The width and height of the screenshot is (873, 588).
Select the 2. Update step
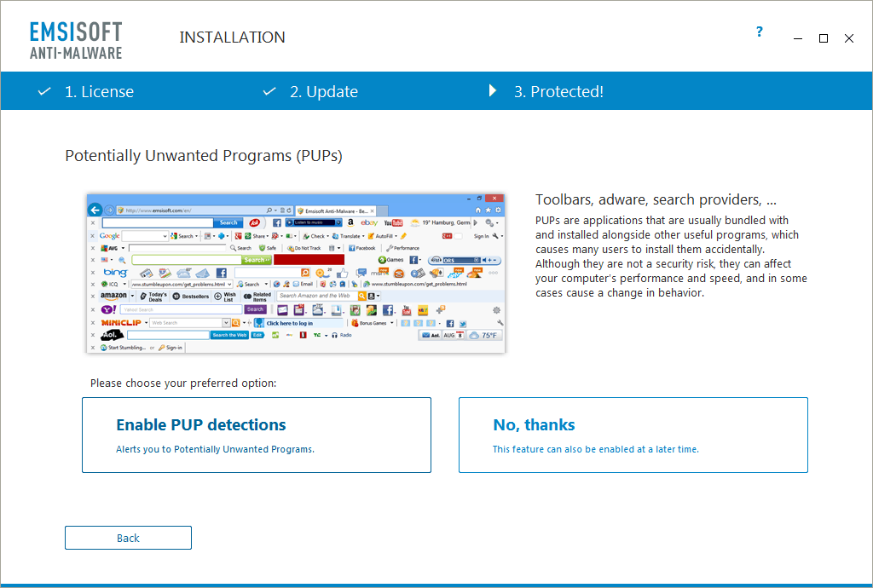click(324, 91)
